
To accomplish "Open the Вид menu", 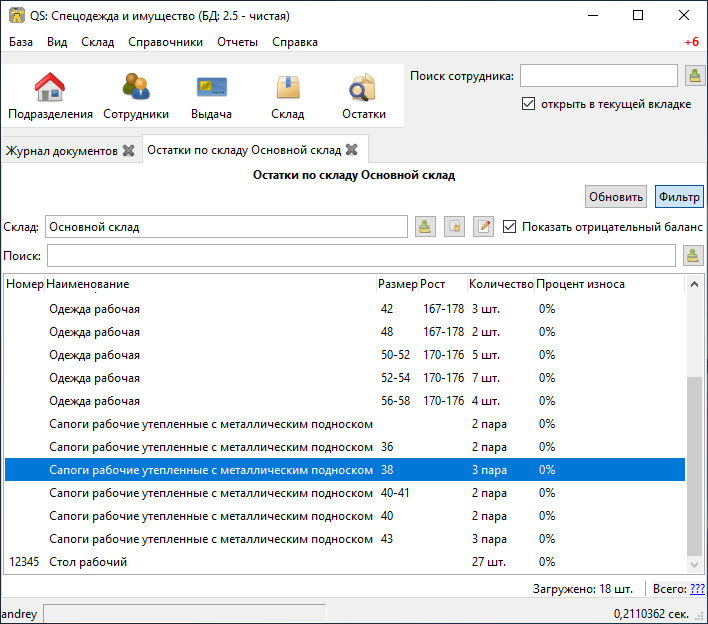I will click(57, 42).
